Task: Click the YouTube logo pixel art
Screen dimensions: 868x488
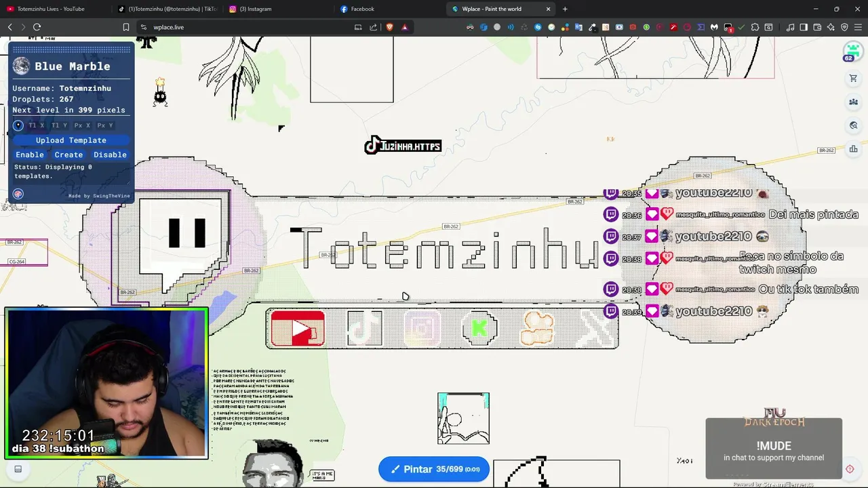Action: pyautogui.click(x=297, y=329)
